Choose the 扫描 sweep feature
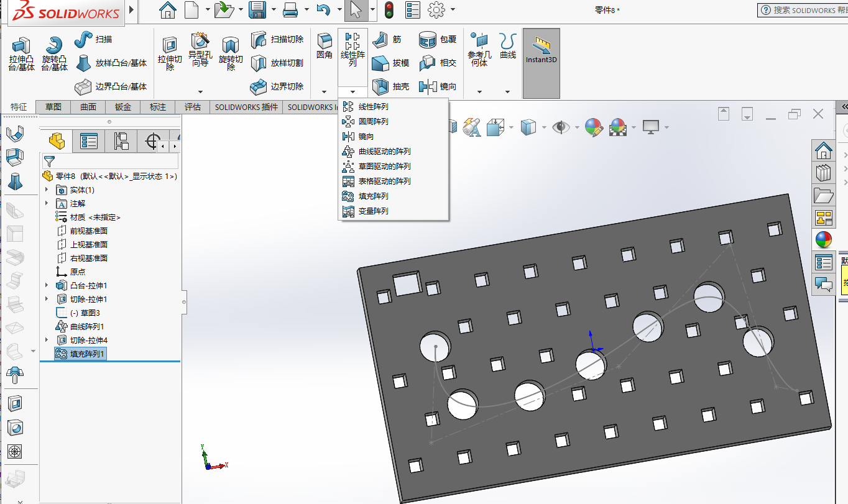Viewport: 848px width, 504px height. [x=93, y=39]
